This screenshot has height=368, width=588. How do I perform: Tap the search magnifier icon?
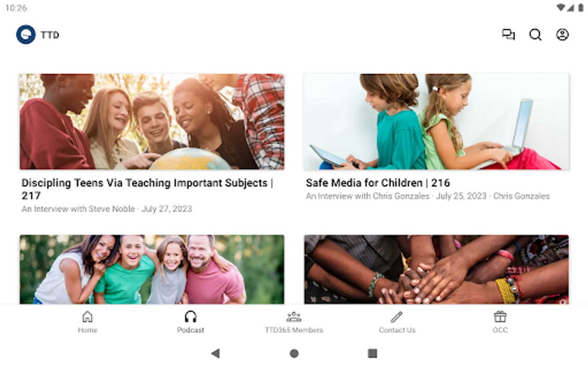click(x=535, y=35)
